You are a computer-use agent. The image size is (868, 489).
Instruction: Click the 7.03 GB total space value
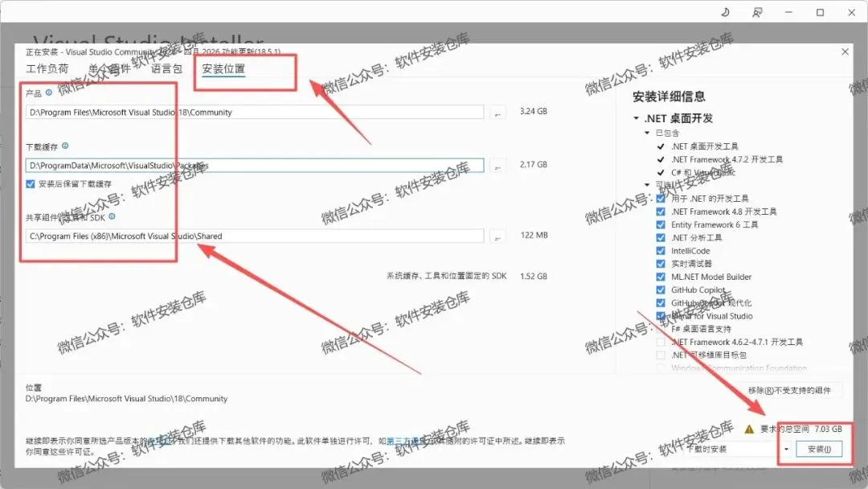pyautogui.click(x=828, y=429)
